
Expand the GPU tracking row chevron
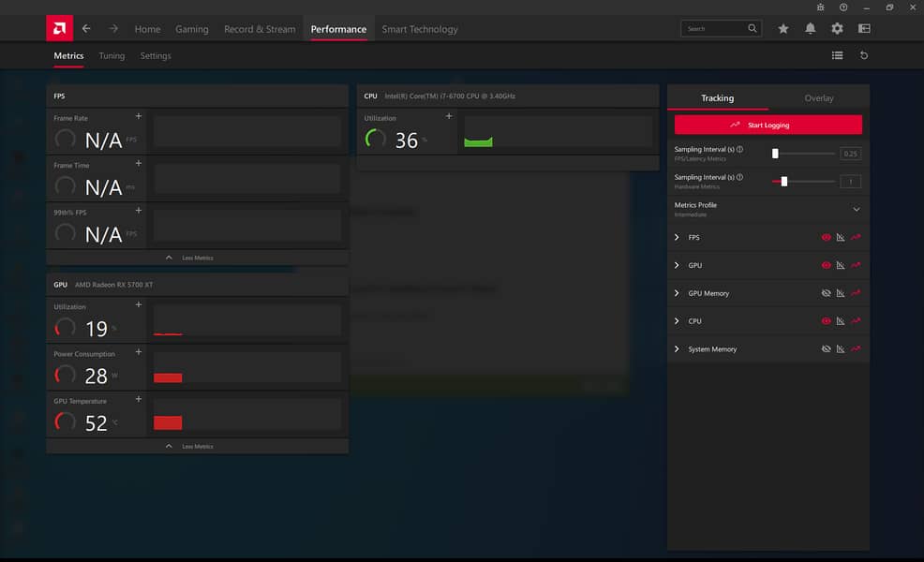pos(677,265)
